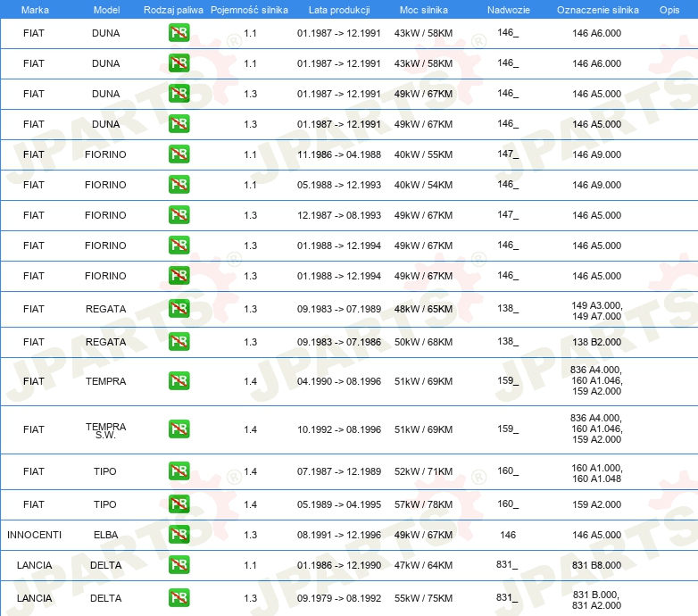Click fuel icon in TEMPRA 04.1990 row
This screenshot has height=616, width=698.
point(179,381)
